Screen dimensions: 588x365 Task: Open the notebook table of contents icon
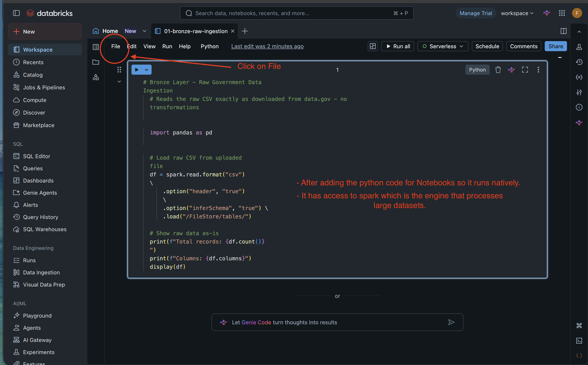click(x=96, y=47)
